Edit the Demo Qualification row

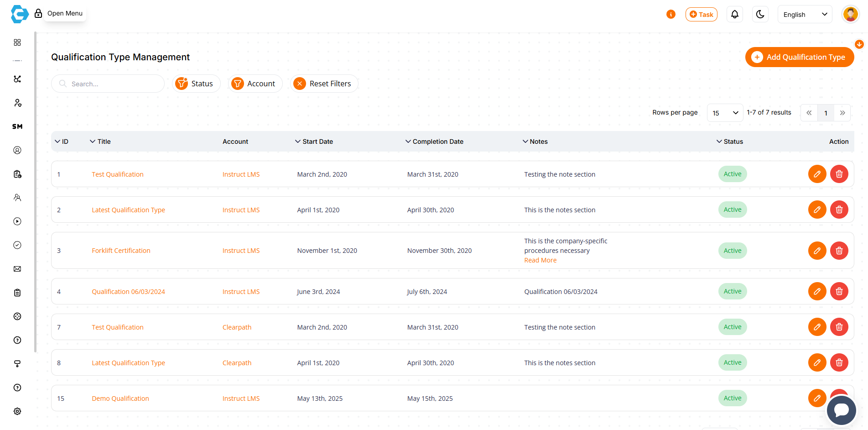(x=817, y=398)
